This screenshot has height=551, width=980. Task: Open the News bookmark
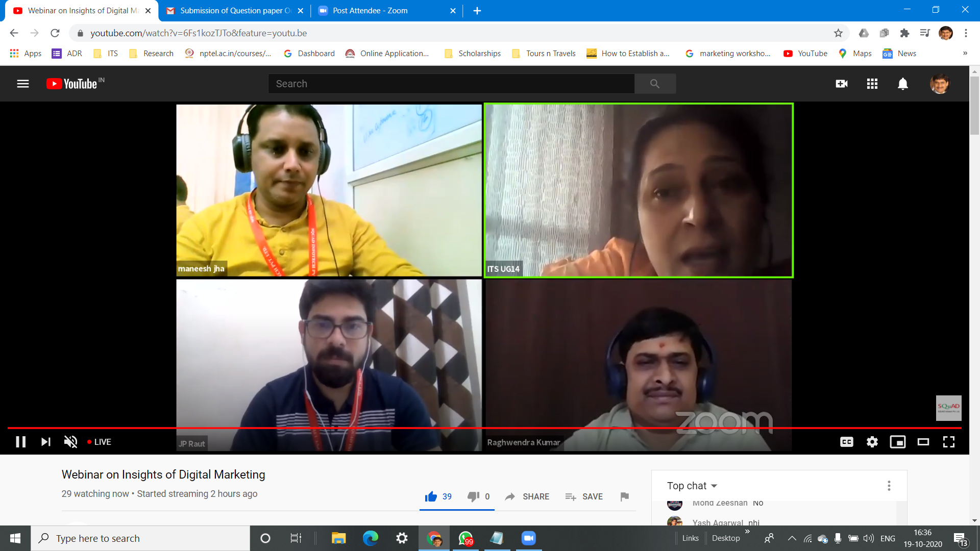pos(899,54)
